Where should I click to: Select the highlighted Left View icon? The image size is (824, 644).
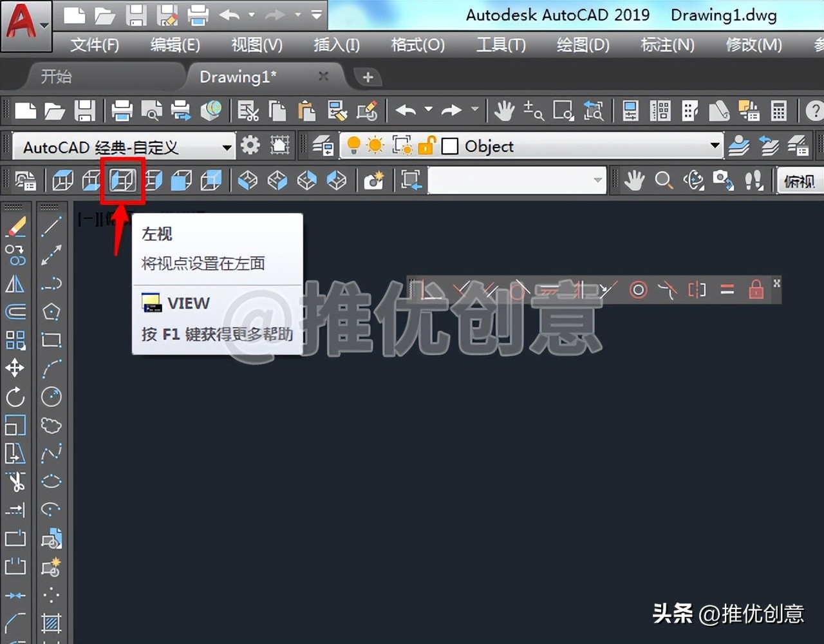122,180
